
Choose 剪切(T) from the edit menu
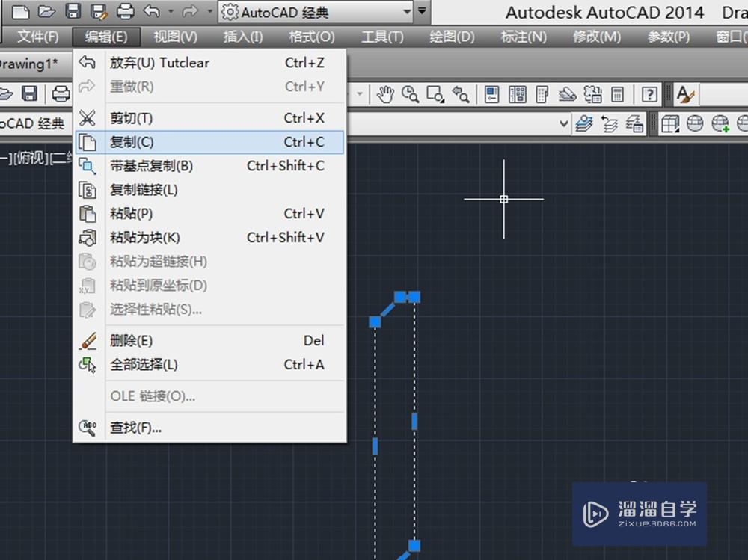click(x=209, y=118)
